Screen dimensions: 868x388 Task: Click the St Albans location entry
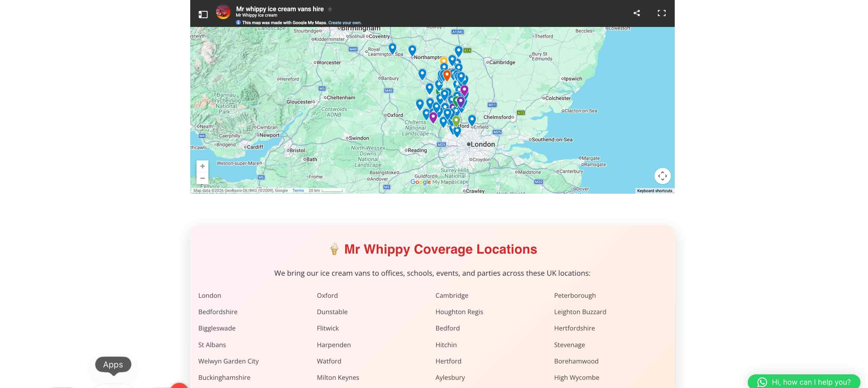212,345
